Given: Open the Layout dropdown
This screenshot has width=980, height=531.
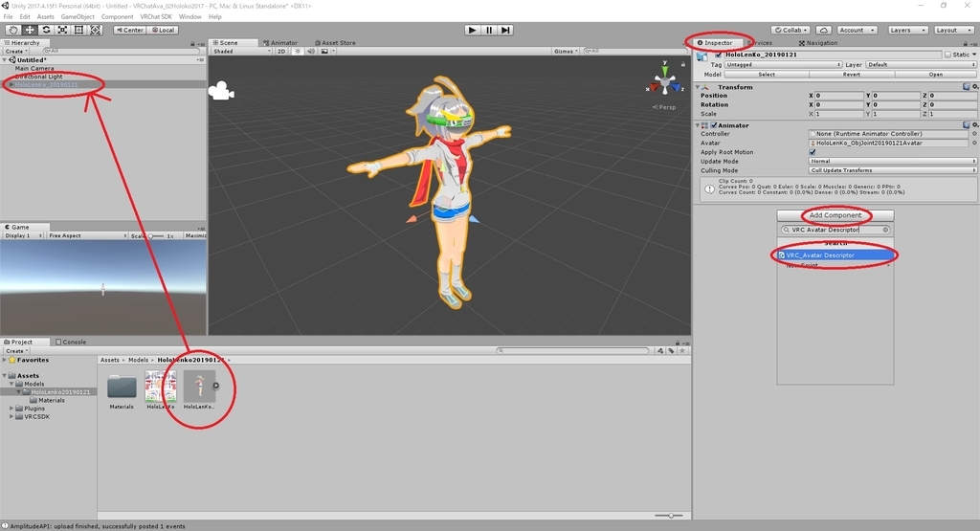Looking at the screenshot, I should tap(954, 30).
